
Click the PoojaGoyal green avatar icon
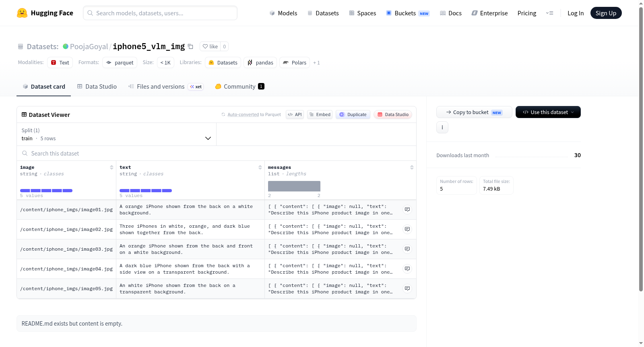[x=66, y=46]
